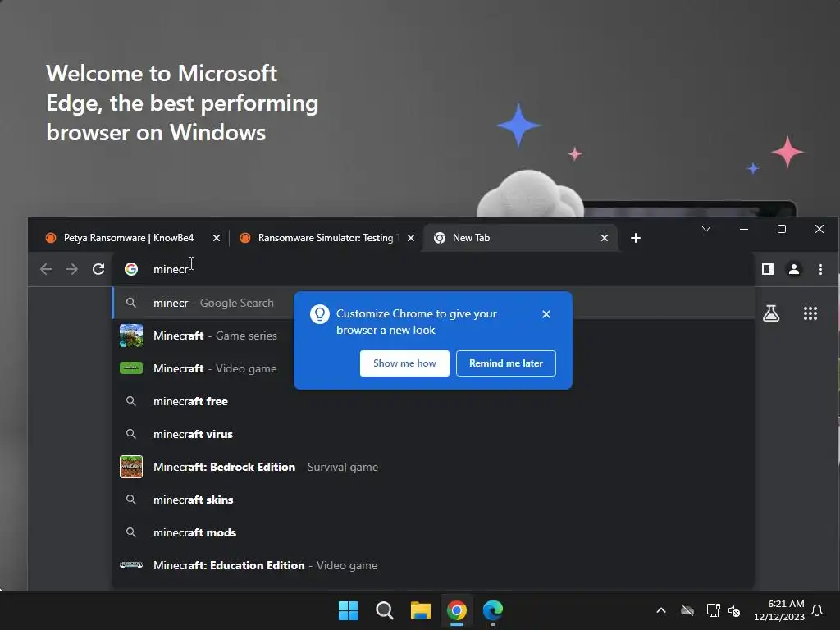The image size is (840, 630).
Task: Add a new tab with plus button
Action: [x=636, y=238]
